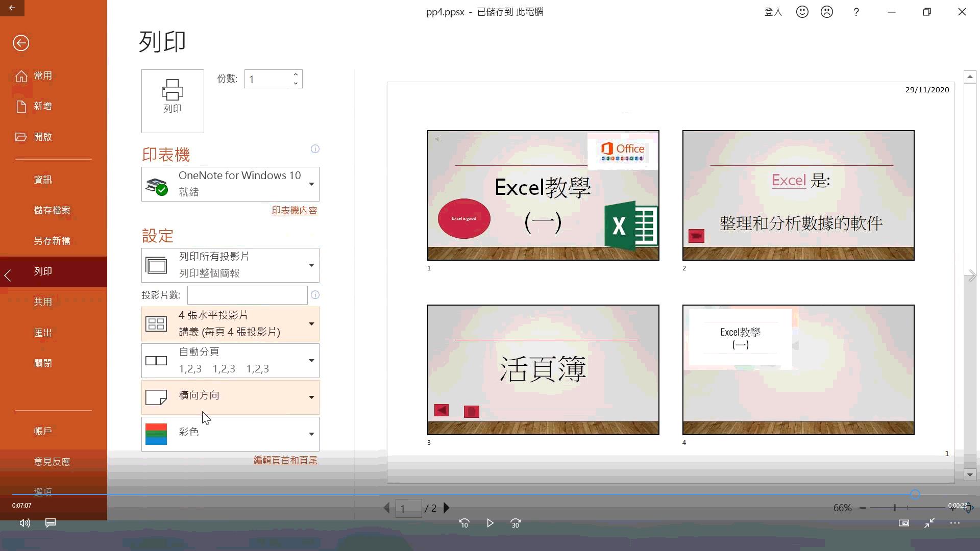Click printer info icon beside 印表機
980x551 pixels.
pos(315,149)
